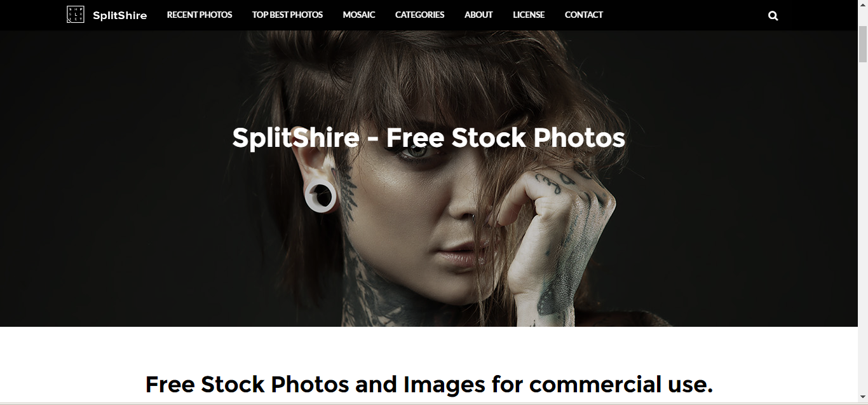Open the License page
Image resolution: width=868 pixels, height=405 pixels.
(x=529, y=15)
